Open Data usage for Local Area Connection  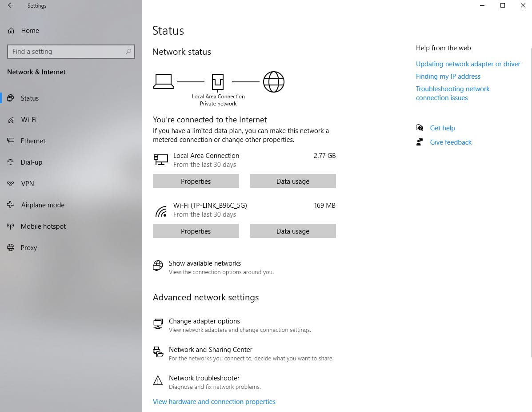tap(292, 182)
